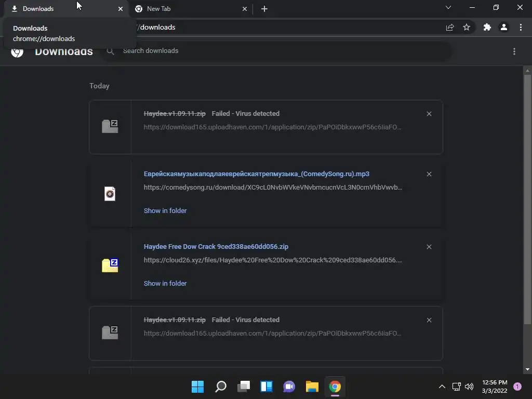Open the notification badge in the tray
Screen dimensions: 532x399
[x=517, y=387]
